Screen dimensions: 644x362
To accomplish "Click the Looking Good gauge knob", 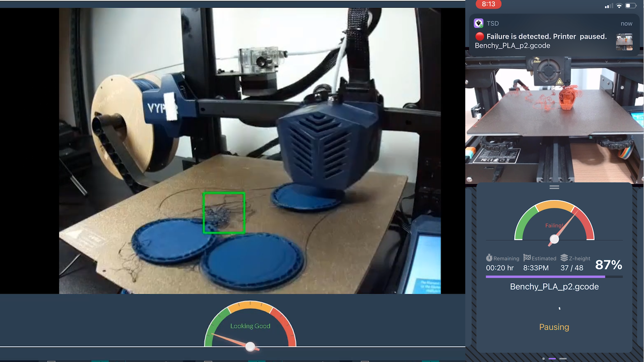I will (250, 347).
